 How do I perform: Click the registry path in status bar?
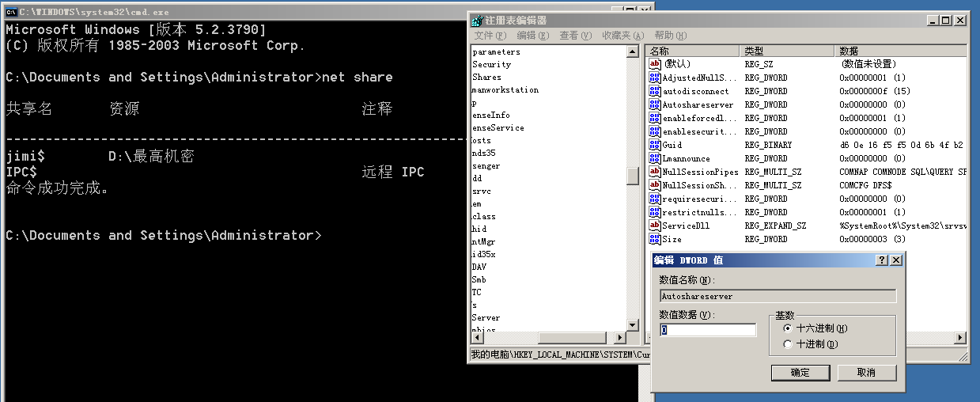[560, 354]
